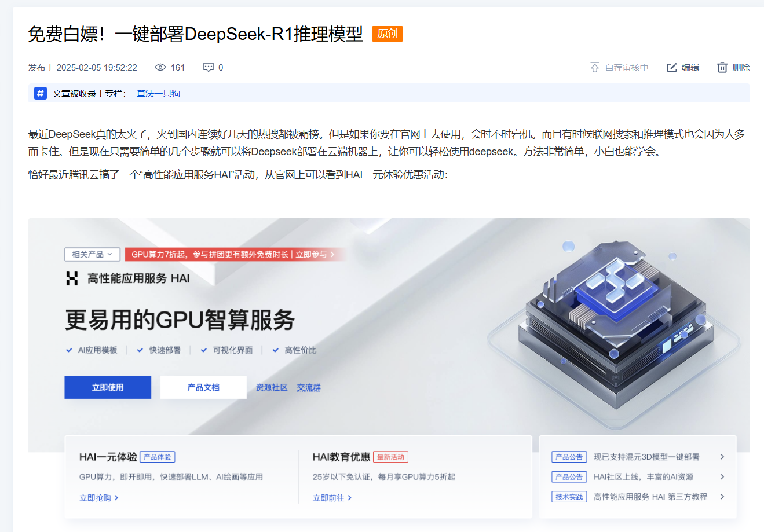Click the HAI教育优惠 card title

(x=341, y=457)
